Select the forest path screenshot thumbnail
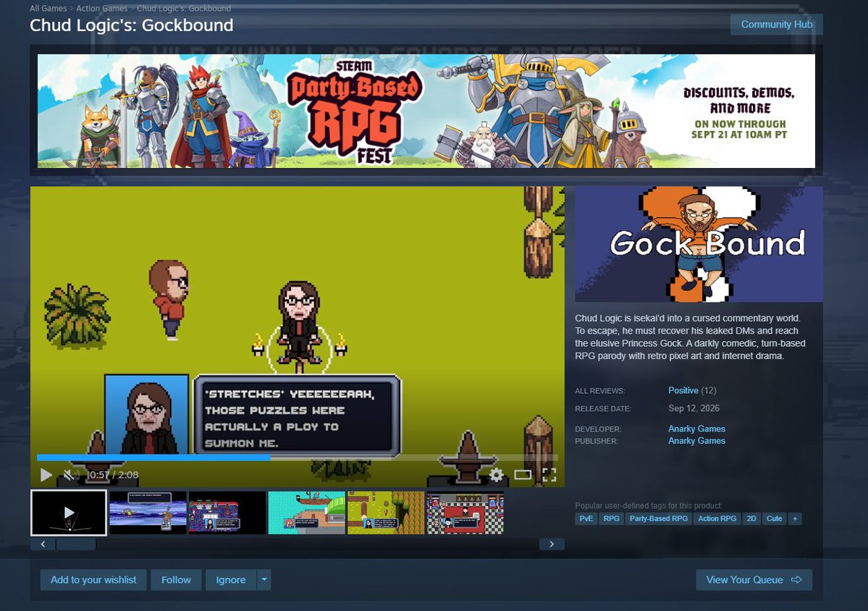This screenshot has width=868, height=611. coord(386,513)
